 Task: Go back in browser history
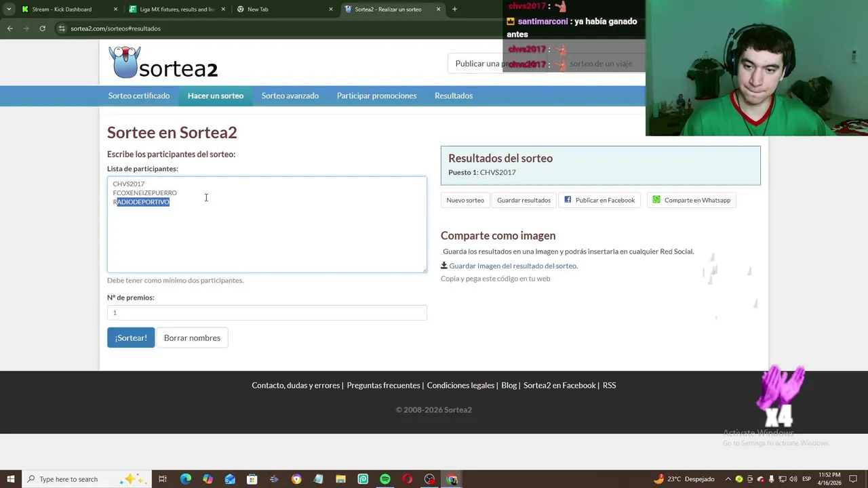coord(9,28)
